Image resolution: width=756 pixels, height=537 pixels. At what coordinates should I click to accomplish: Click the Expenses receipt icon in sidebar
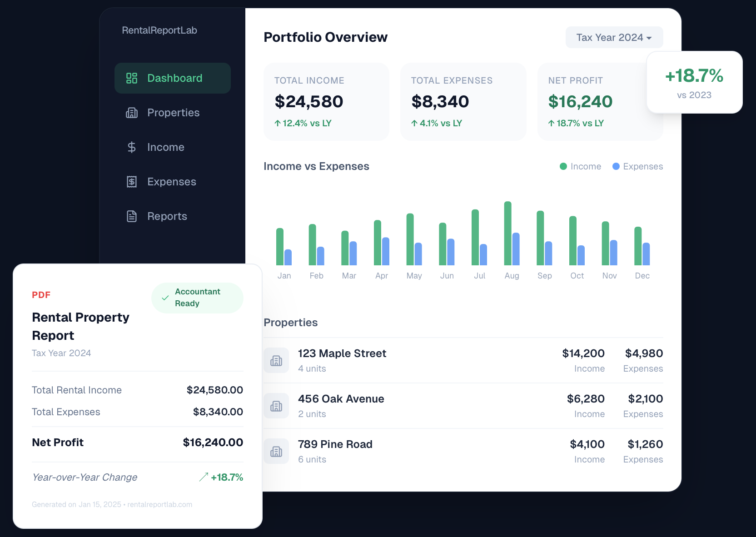(132, 182)
